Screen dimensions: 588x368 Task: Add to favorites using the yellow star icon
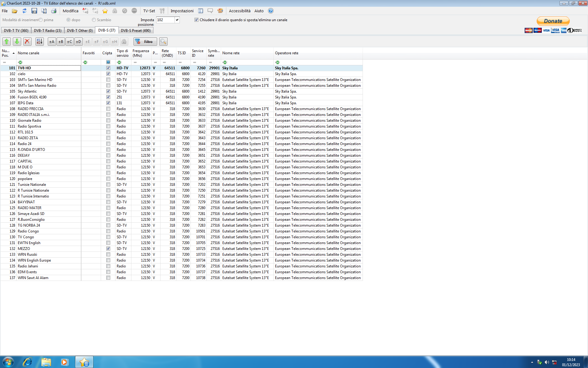(x=105, y=11)
